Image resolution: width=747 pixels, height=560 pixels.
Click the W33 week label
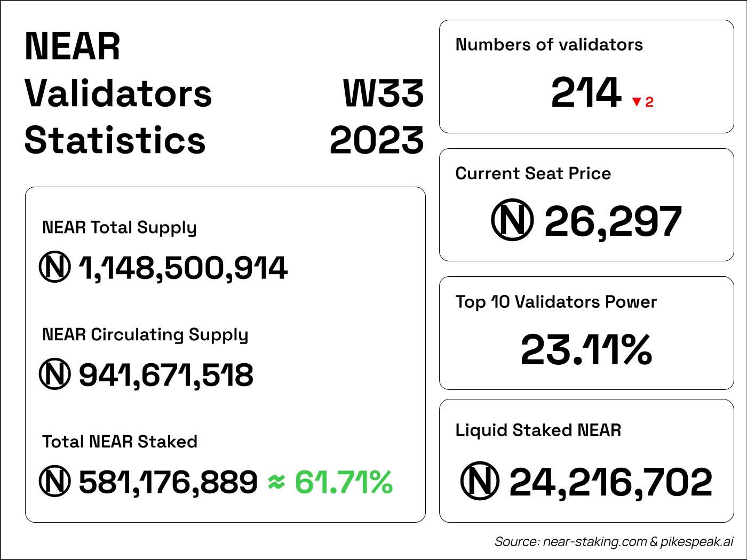[x=383, y=93]
